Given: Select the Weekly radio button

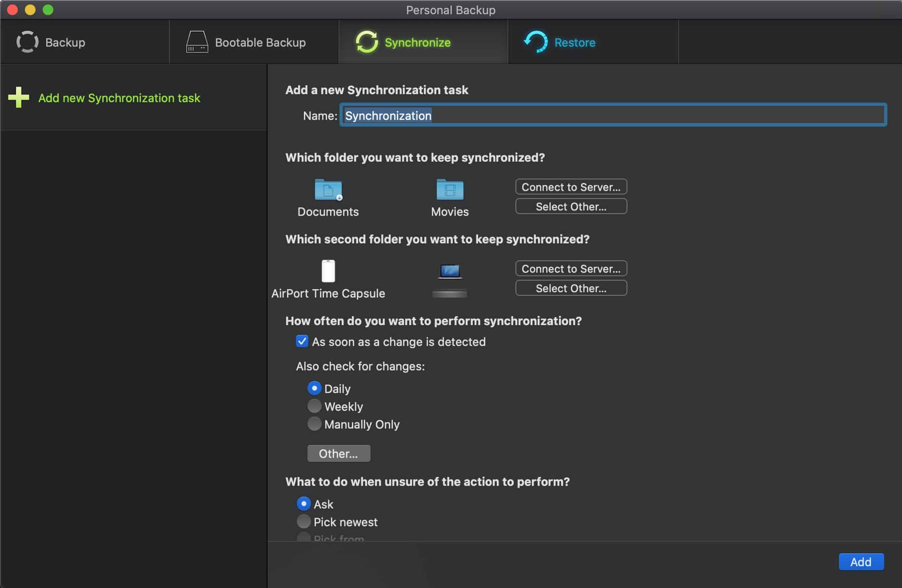Looking at the screenshot, I should click(x=314, y=406).
